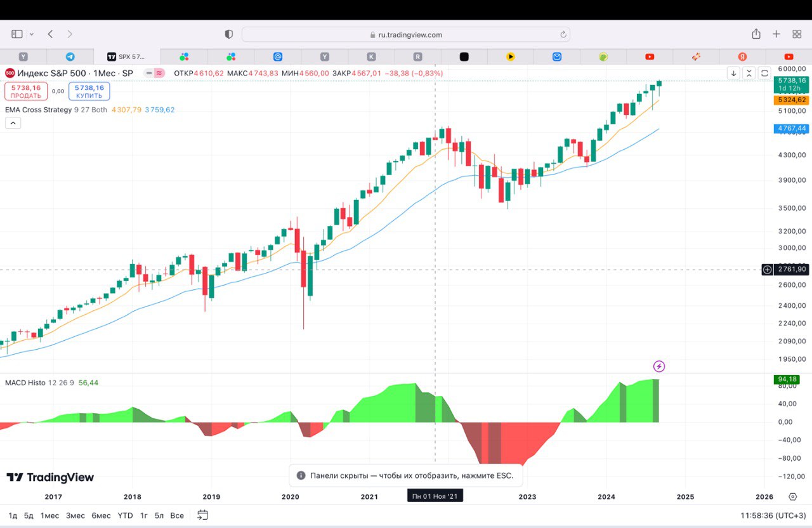Open the privacy report shield icon
This screenshot has height=528, width=812.
[x=229, y=34]
